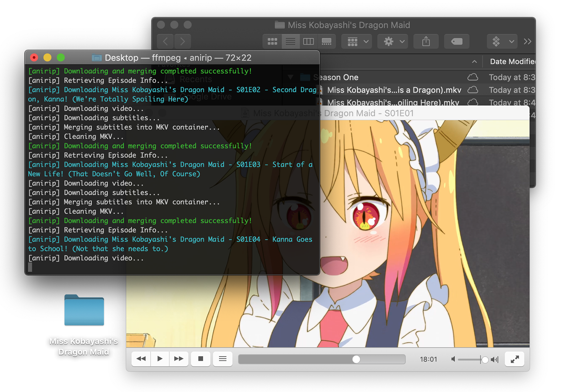The width and height of the screenshot is (573, 392).
Task: Select the Miss Kobayashi's Dragon Maid desktop folder
Action: point(84,310)
